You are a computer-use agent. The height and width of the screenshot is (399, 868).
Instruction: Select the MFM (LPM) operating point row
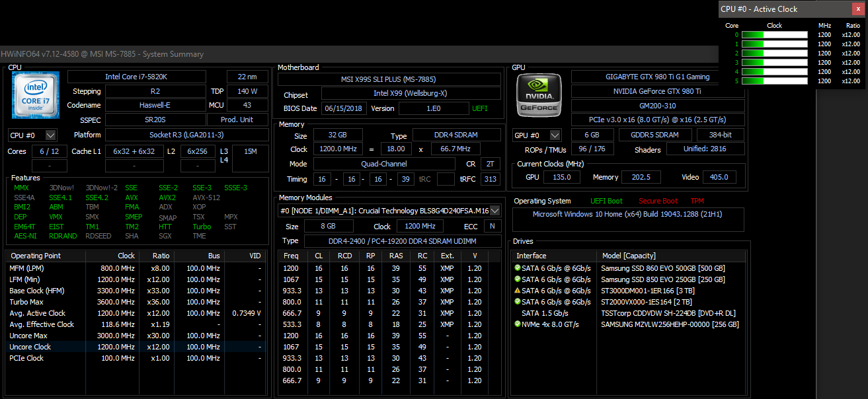pyautogui.click(x=136, y=268)
